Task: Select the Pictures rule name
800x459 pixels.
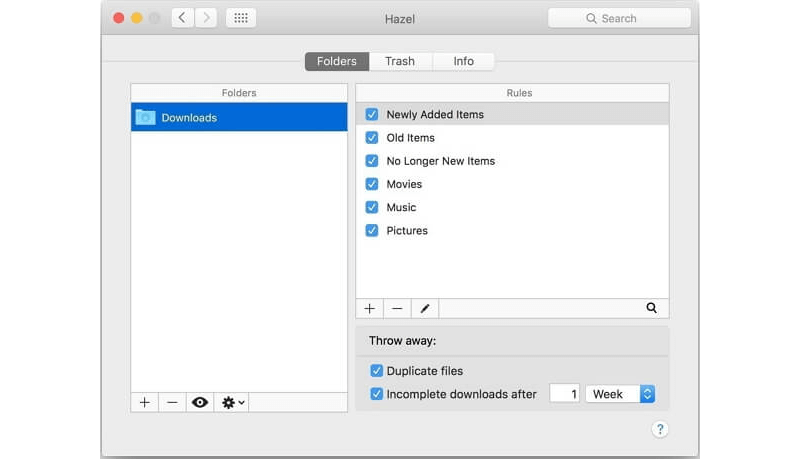Action: [407, 231]
